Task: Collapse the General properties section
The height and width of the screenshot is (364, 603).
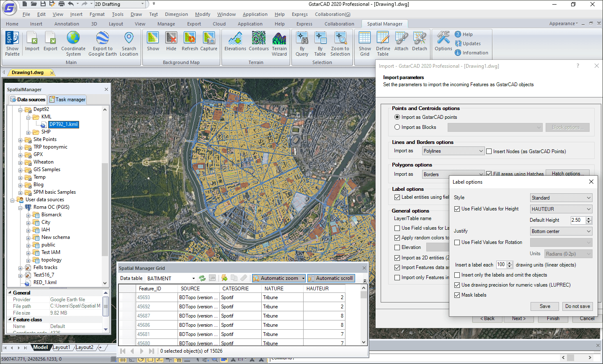Action: pyautogui.click(x=10, y=292)
